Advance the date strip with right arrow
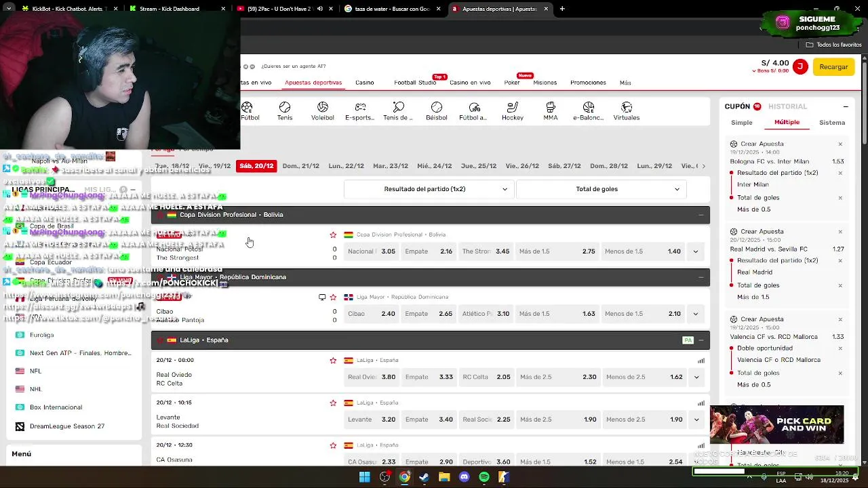The width and height of the screenshot is (868, 488). coord(703,166)
